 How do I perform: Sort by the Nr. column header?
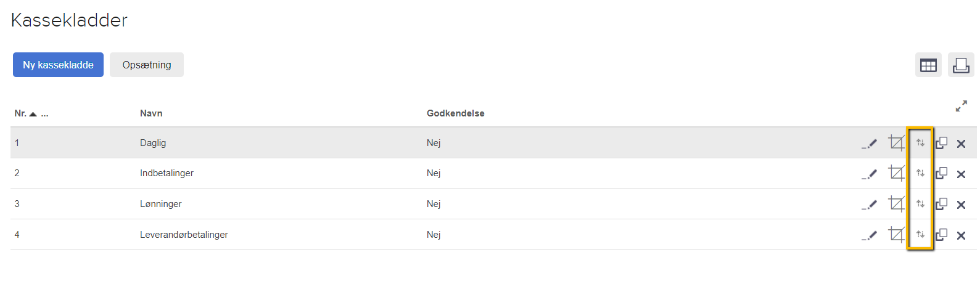20,113
